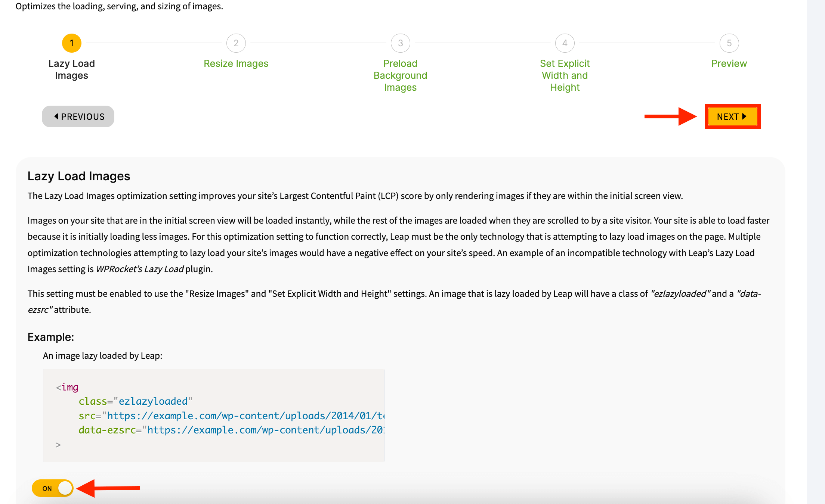Click the closing > of code block
The width and height of the screenshot is (825, 504).
[x=58, y=445]
